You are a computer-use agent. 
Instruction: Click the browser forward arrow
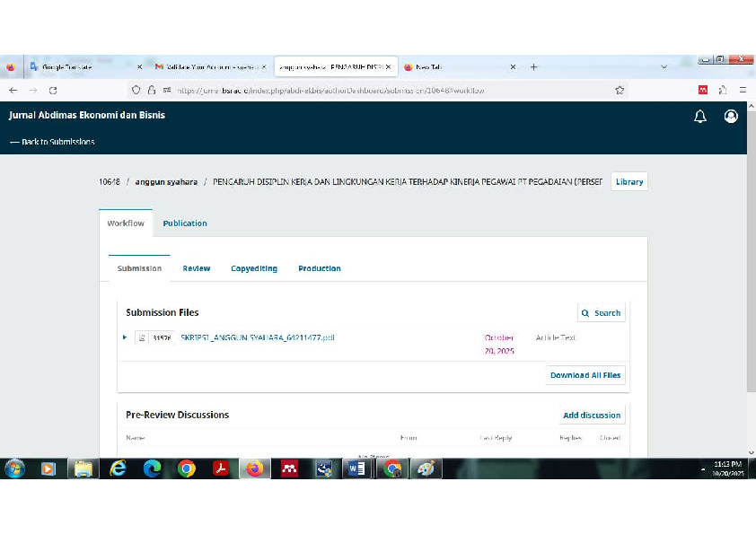pos(33,90)
